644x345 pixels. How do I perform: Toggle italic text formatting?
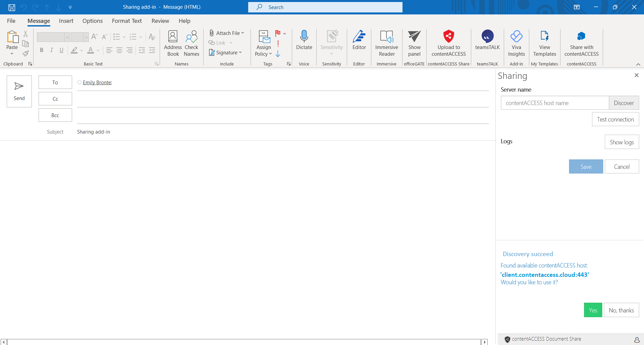point(51,50)
